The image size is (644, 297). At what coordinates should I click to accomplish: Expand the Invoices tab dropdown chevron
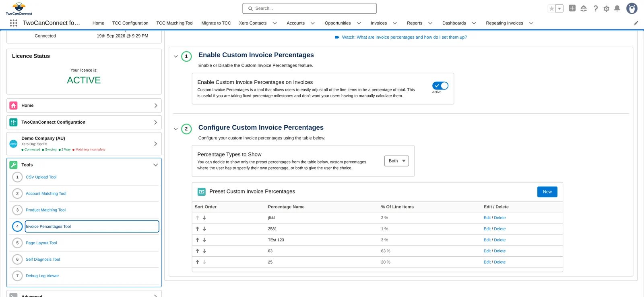click(395, 23)
